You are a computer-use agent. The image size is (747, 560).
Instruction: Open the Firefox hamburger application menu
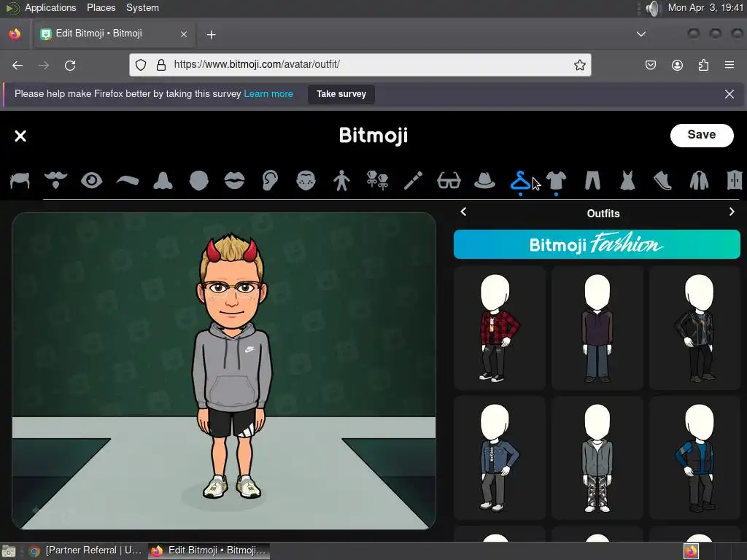(729, 65)
